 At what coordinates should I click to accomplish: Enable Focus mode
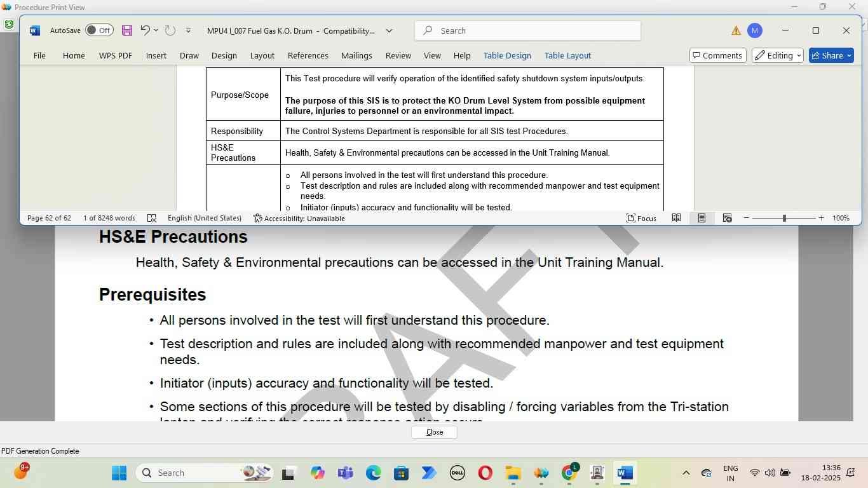(x=641, y=218)
